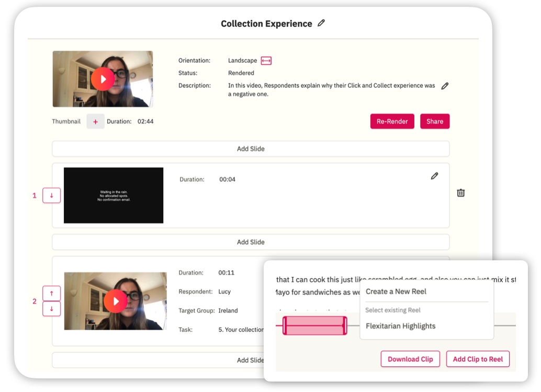
Task: Download the selected clip
Action: (410, 359)
